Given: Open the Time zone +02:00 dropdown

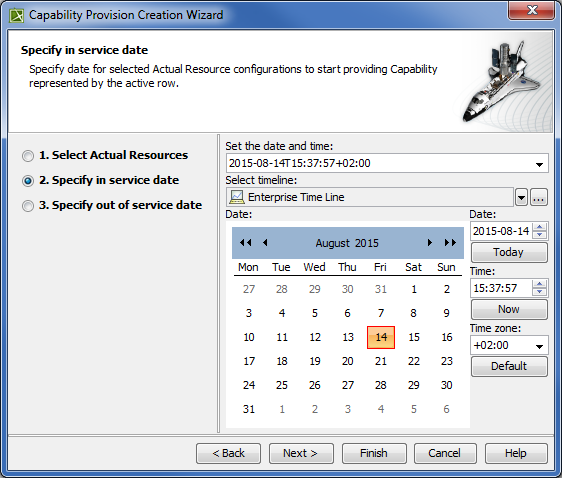Looking at the screenshot, I should click(539, 346).
